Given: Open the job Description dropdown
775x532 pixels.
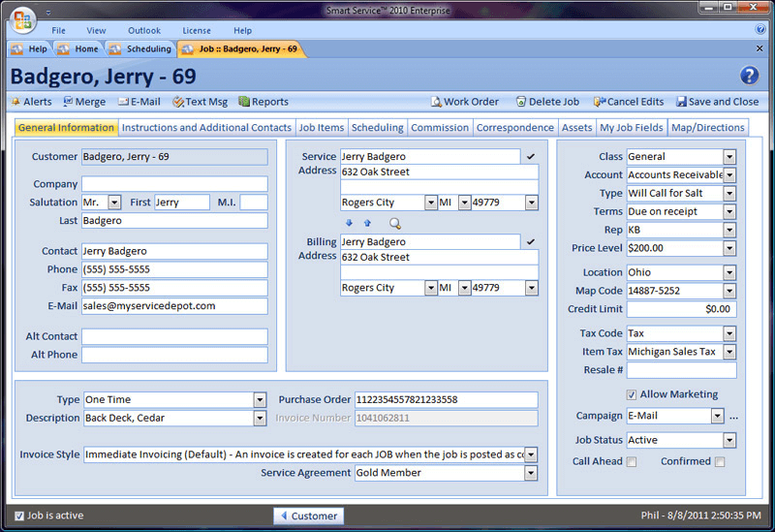Looking at the screenshot, I should (260, 419).
